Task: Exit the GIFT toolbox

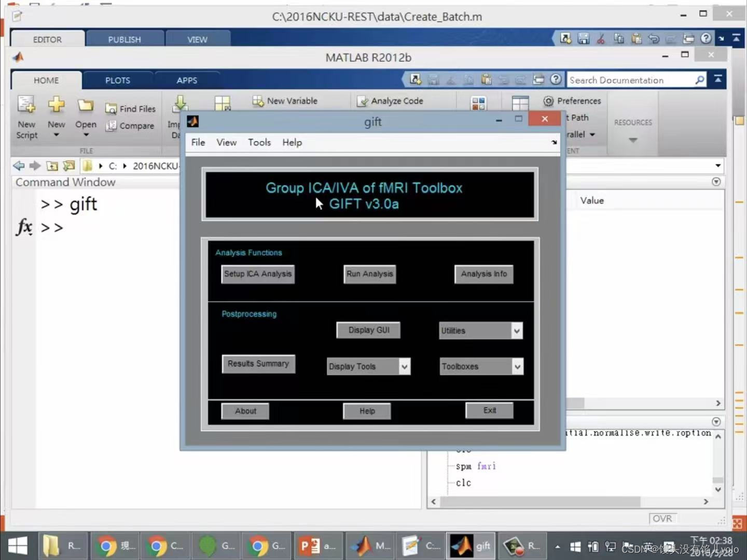Action: [x=490, y=410]
